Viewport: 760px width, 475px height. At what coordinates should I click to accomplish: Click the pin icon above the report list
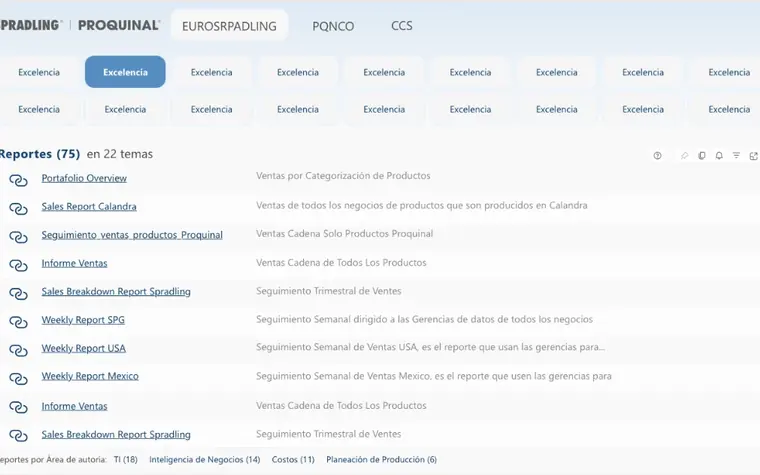pos(684,156)
